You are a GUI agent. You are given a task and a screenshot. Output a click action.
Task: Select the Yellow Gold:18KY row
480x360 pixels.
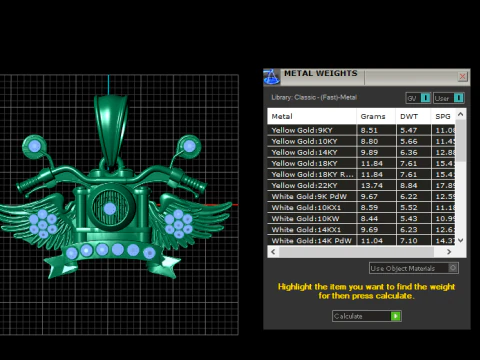(361, 163)
